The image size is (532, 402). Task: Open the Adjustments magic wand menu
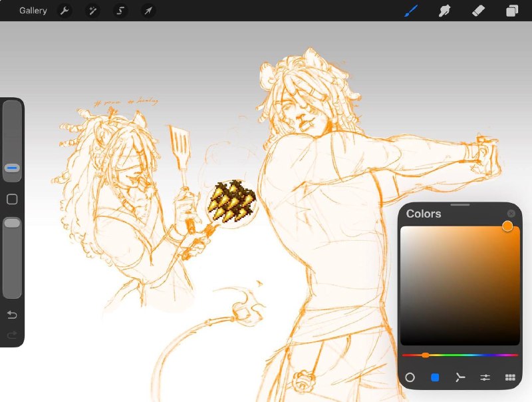coord(92,11)
